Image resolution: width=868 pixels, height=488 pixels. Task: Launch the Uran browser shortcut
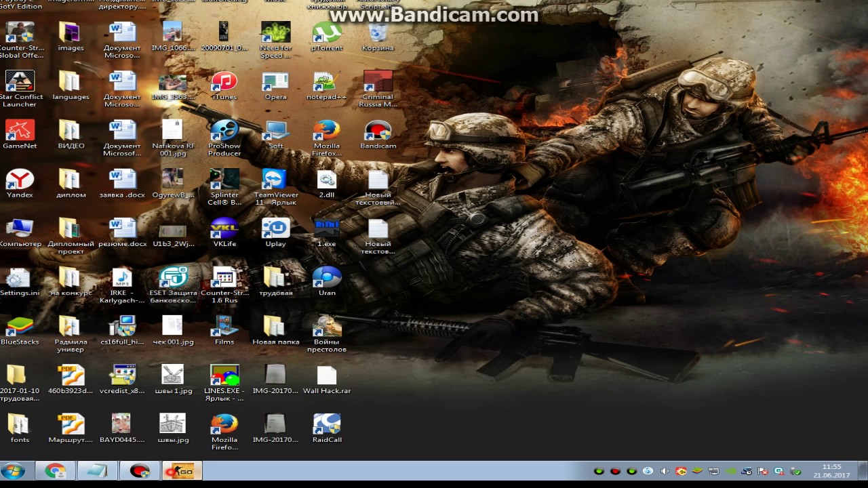[x=327, y=281]
